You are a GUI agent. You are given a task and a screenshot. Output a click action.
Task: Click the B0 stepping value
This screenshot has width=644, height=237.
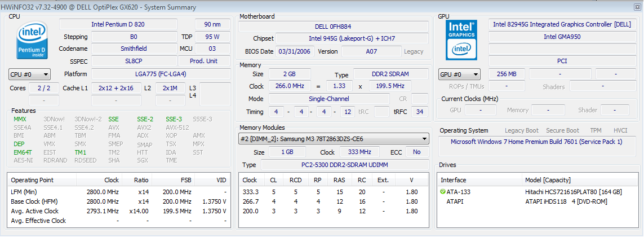pos(134,37)
